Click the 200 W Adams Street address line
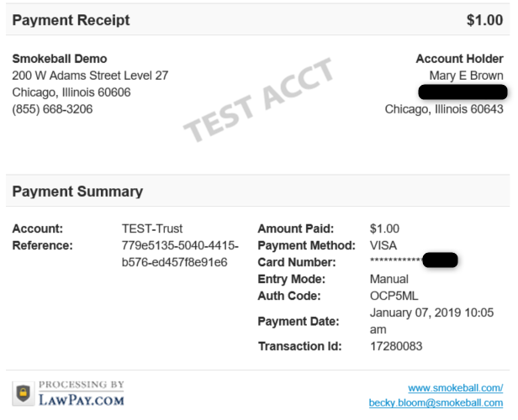Viewport: 518px width, 420px height. (90, 76)
